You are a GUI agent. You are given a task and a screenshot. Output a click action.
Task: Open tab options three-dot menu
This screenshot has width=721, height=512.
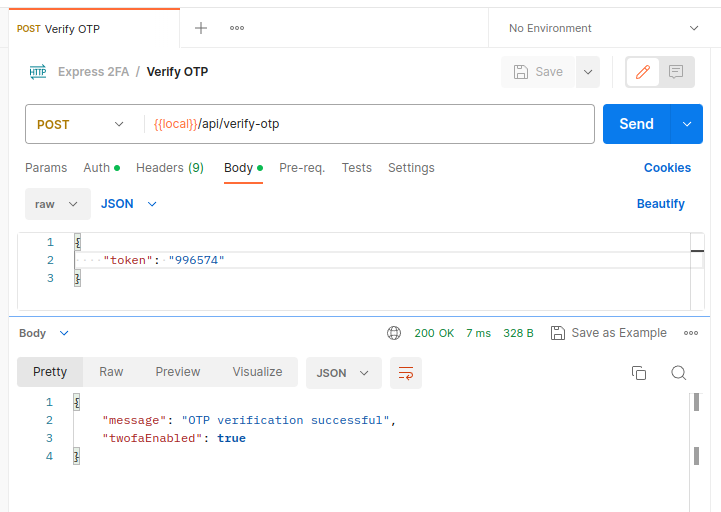tap(237, 28)
